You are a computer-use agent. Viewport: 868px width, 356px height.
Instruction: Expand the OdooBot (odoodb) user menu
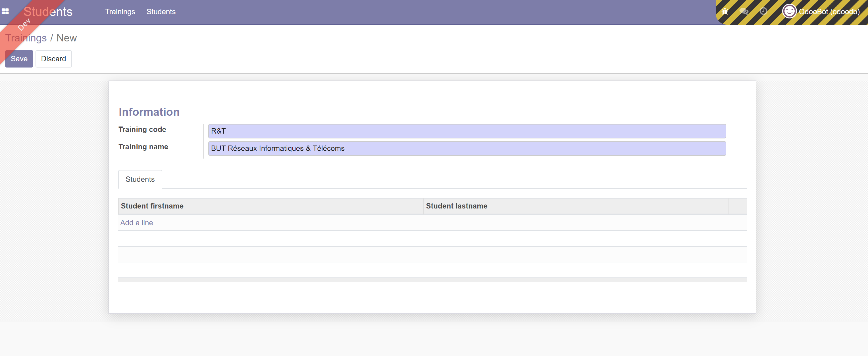click(829, 11)
